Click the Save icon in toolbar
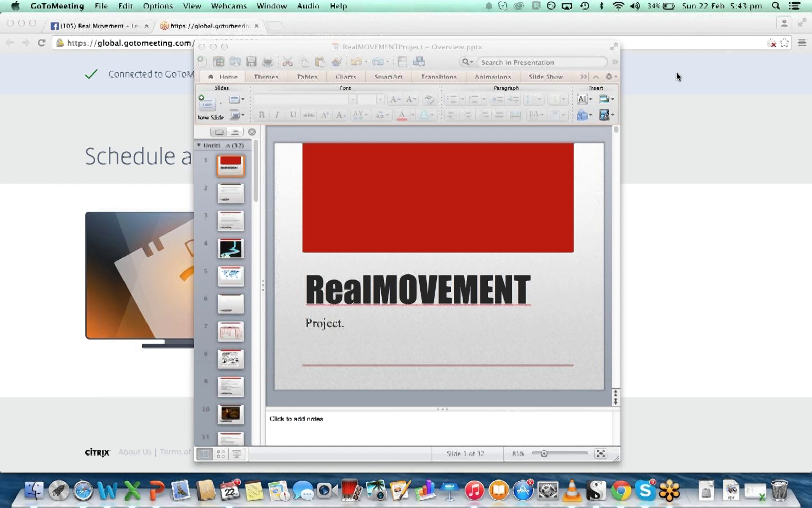Screen dimensions: 812x508 (x=251, y=62)
